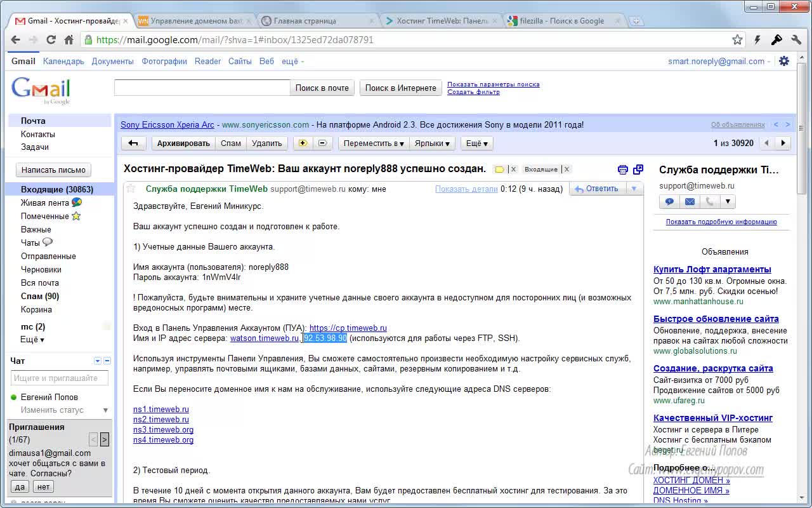The width and height of the screenshot is (812, 508).
Task: Click the Gmail search input field
Action: (202, 88)
